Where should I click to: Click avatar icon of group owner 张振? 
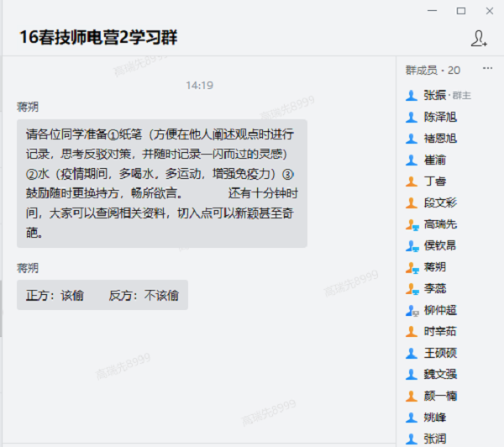(x=412, y=95)
